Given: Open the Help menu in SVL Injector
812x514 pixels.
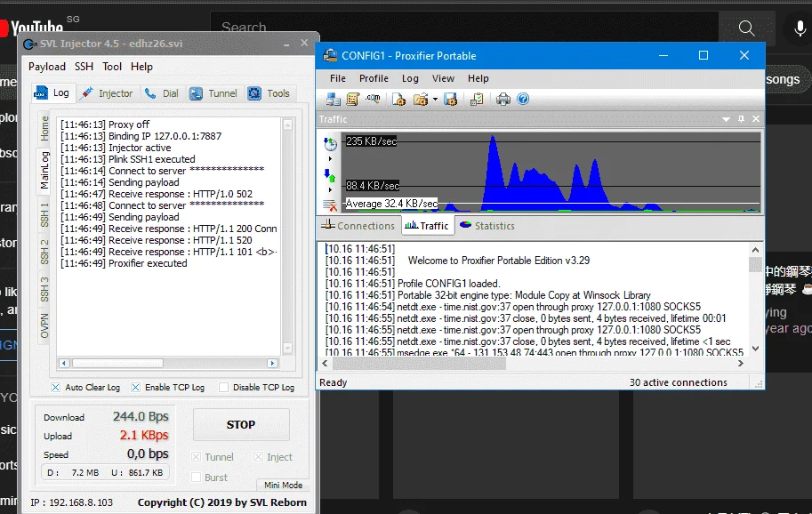Looking at the screenshot, I should point(141,67).
